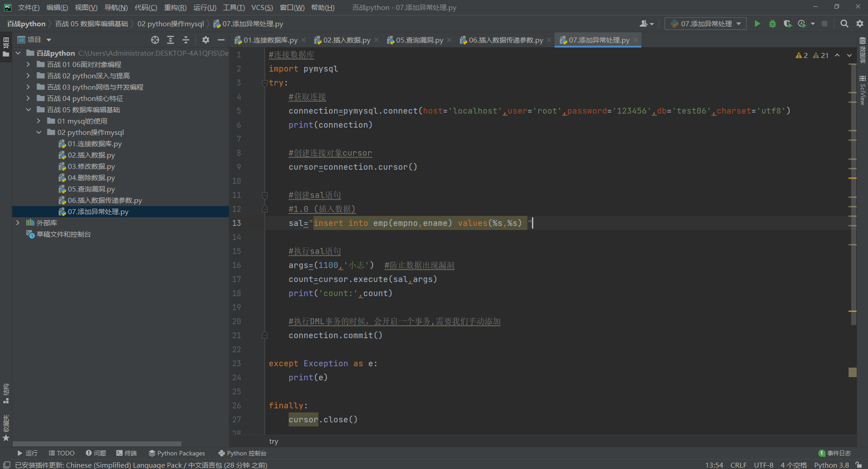The image size is (868, 469).
Task: Open 03.修改数据.py in project tree
Action: tap(91, 166)
